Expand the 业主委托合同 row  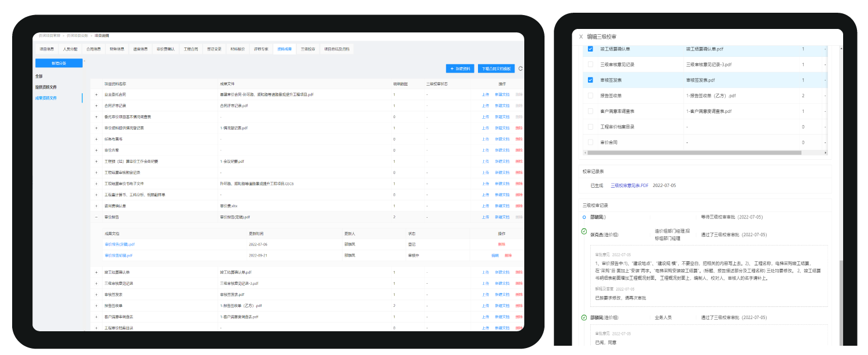point(96,94)
